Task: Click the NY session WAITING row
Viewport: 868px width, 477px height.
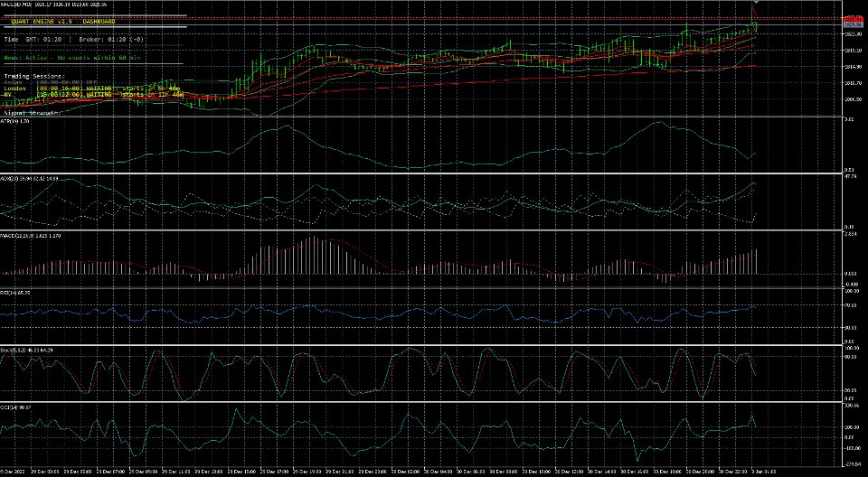Action: tap(93, 95)
